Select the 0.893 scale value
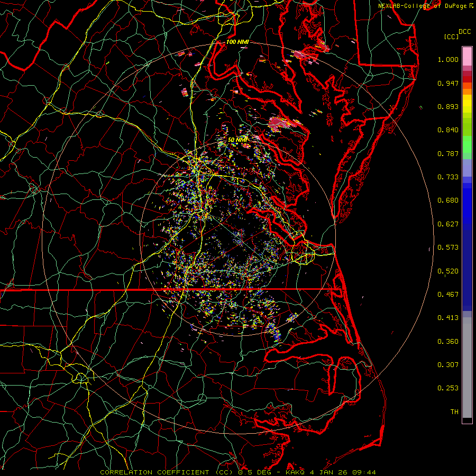476x476 pixels. tap(448, 106)
